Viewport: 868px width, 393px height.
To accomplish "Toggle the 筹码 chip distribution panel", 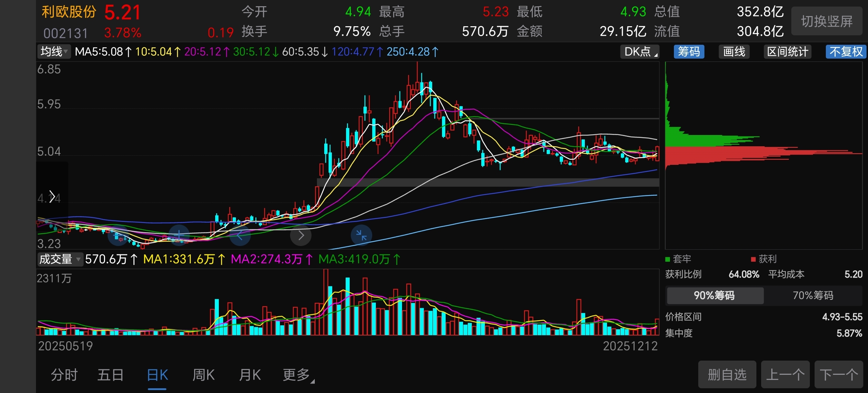I will pos(689,52).
